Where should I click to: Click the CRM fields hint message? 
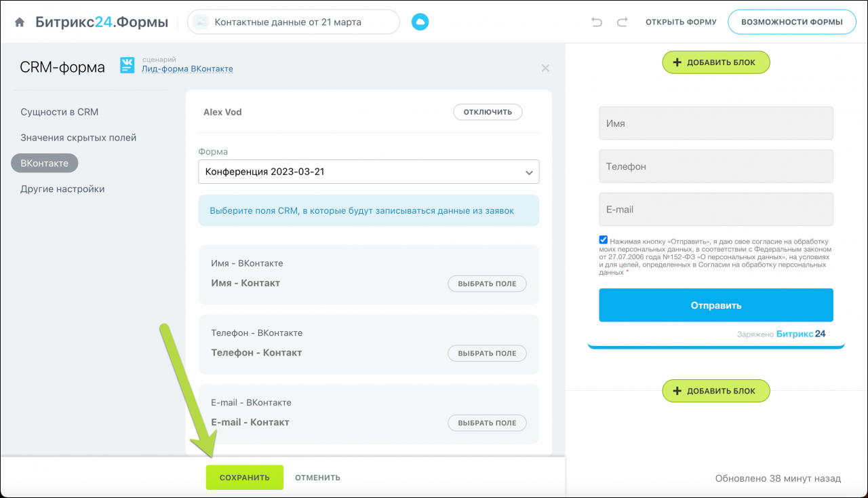point(369,211)
